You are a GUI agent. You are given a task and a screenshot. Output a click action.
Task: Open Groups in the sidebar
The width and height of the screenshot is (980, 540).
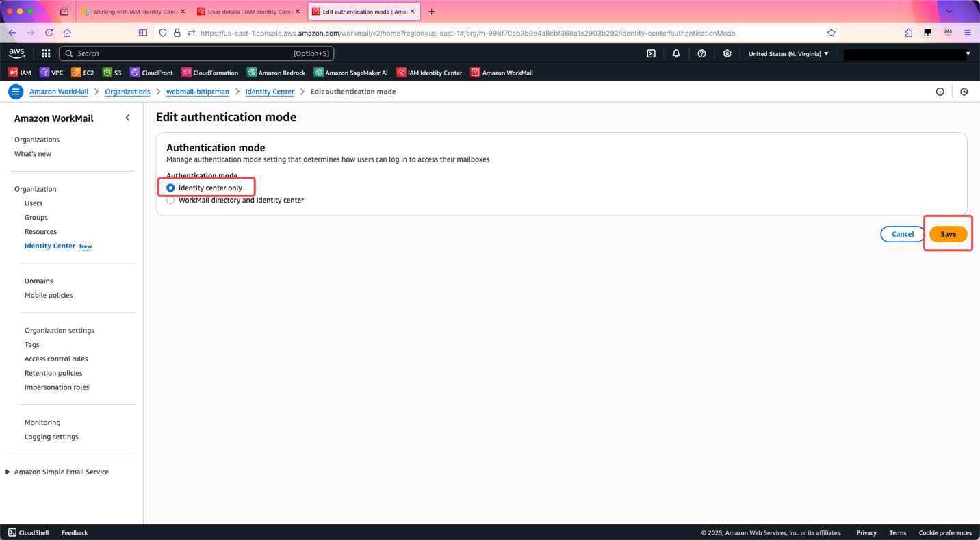coord(36,218)
